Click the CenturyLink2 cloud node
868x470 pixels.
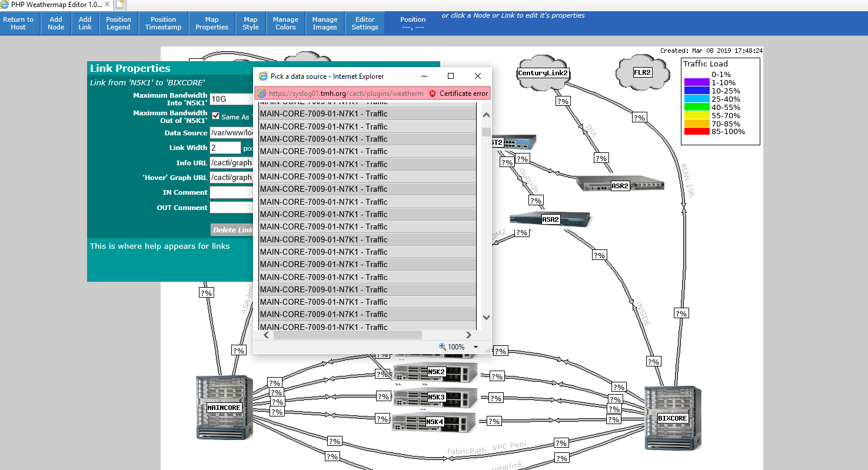tap(542, 72)
